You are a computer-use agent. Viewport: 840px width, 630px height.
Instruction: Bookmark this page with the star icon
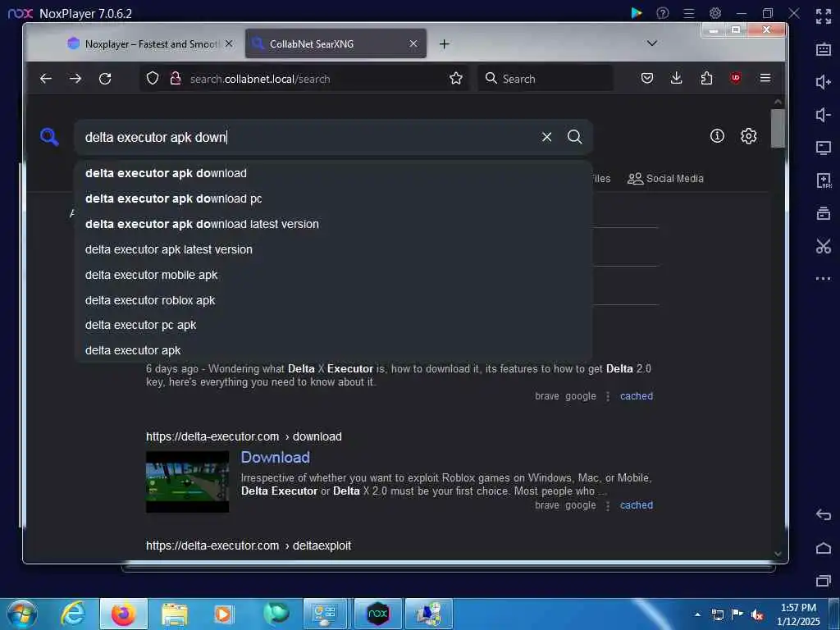[x=456, y=79]
